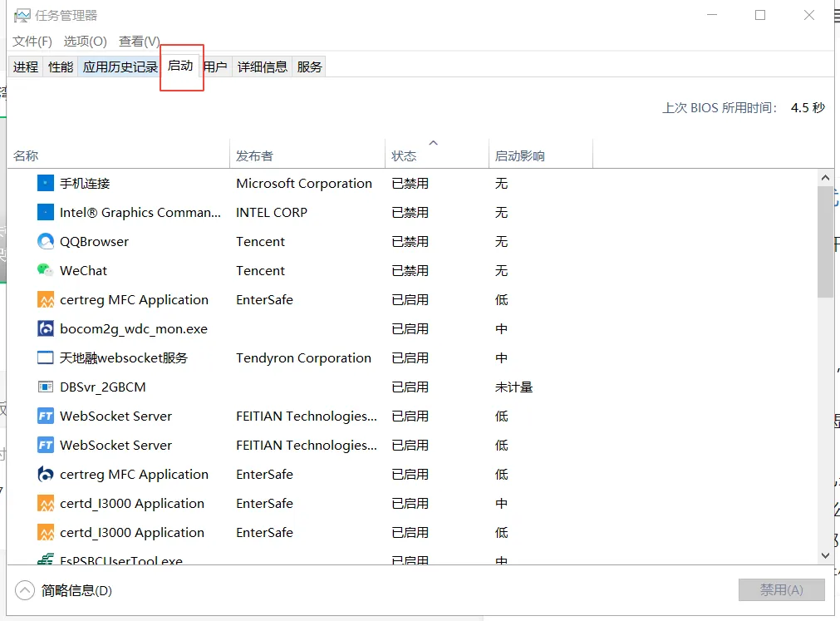Click the Intel® Graphics Comman... name
This screenshot has width=840, height=621.
[x=140, y=213]
